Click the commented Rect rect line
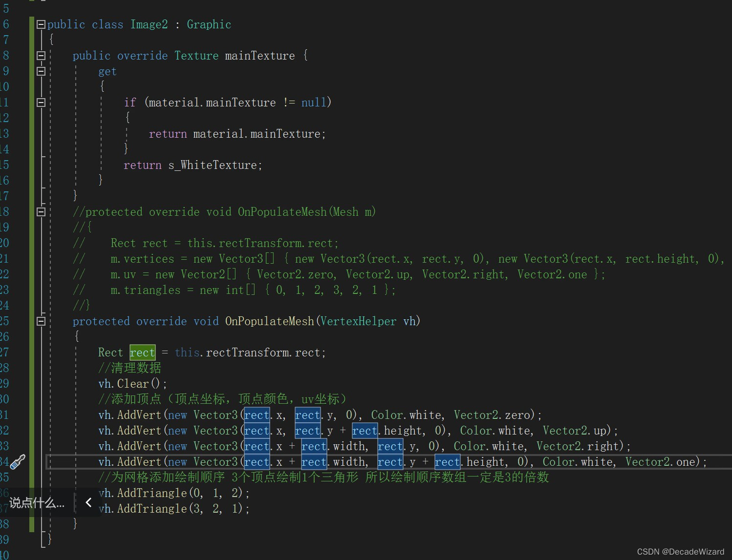 [x=206, y=243]
